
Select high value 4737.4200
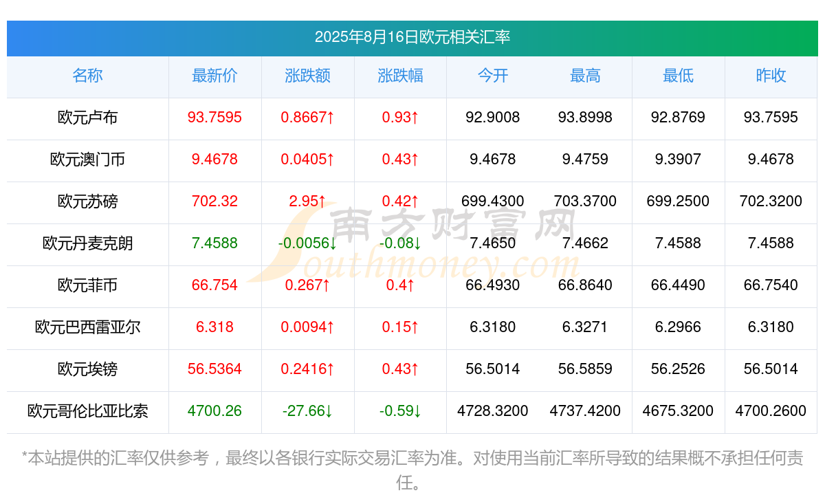coord(585,411)
